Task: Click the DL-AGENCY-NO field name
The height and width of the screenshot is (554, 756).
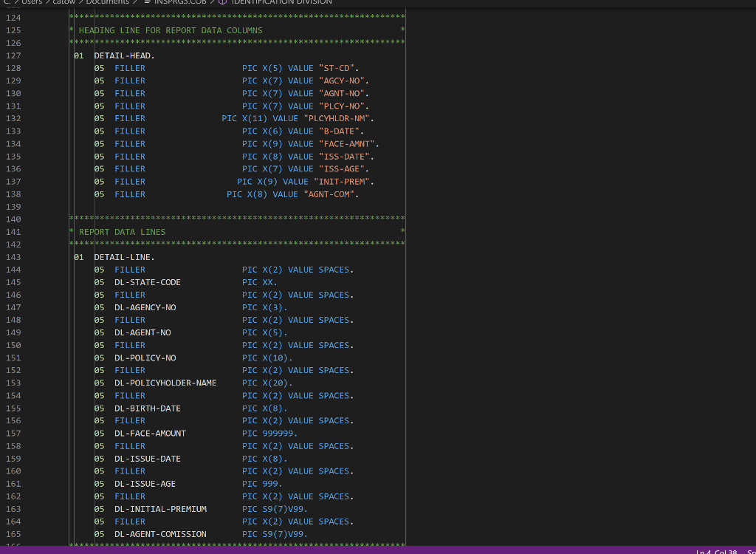Action: (x=145, y=307)
